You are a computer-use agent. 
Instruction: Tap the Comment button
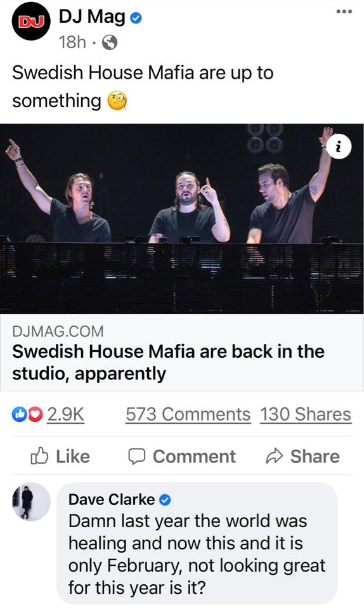click(x=181, y=456)
